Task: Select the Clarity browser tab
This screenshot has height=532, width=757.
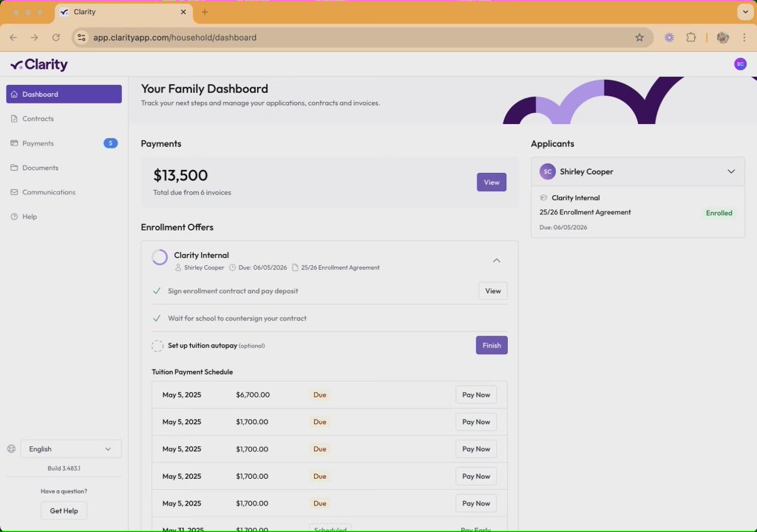Action: tap(123, 13)
